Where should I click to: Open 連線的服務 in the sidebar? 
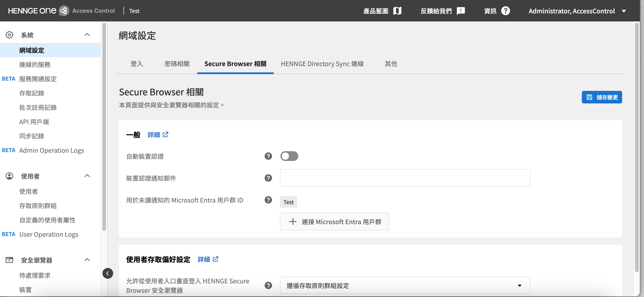(x=35, y=64)
